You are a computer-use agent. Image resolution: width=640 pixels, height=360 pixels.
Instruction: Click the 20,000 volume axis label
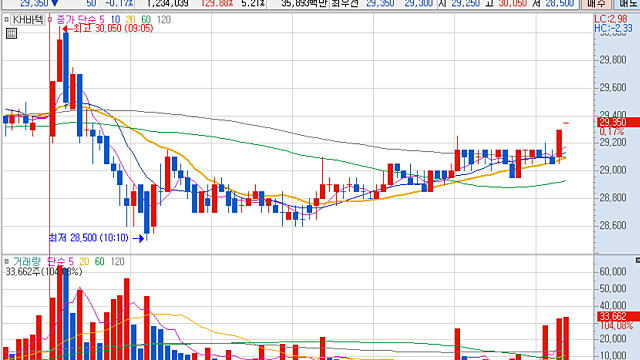(613, 339)
